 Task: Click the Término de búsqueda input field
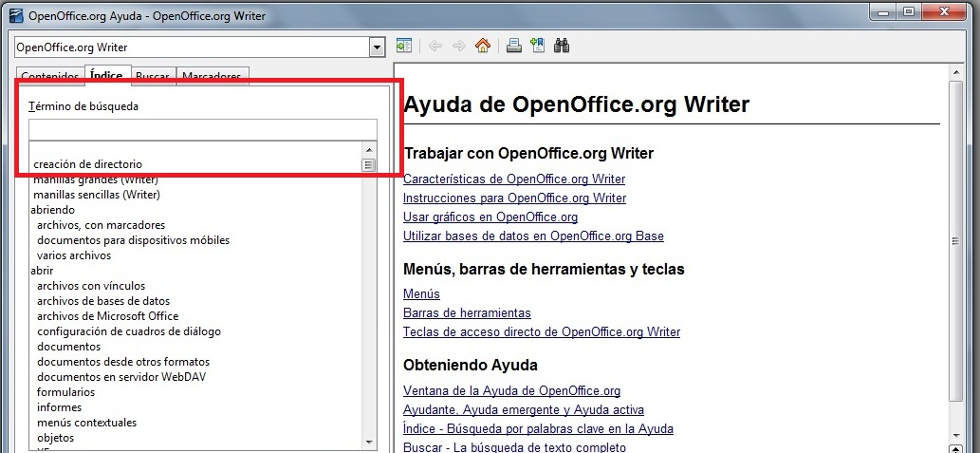pos(202,129)
